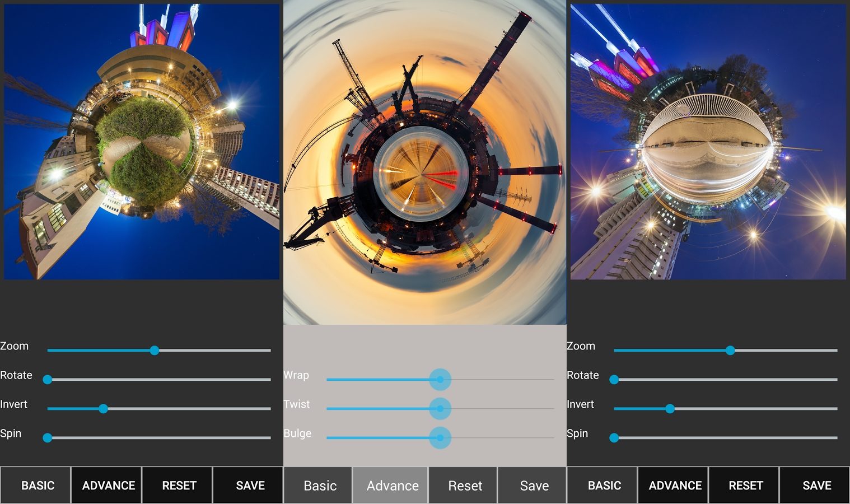The height and width of the screenshot is (504, 850).
Task: Click the Zoom label in left panel
Action: tap(15, 346)
